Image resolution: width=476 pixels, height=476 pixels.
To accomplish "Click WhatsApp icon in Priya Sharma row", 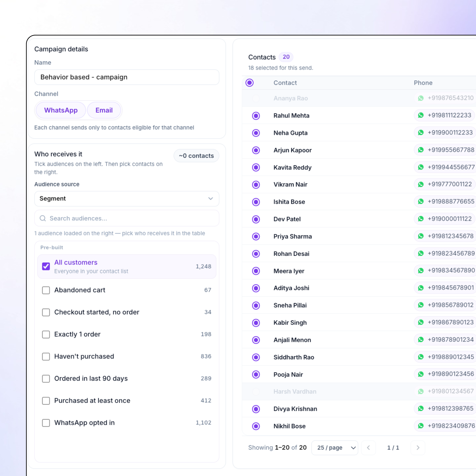I will pos(421,236).
